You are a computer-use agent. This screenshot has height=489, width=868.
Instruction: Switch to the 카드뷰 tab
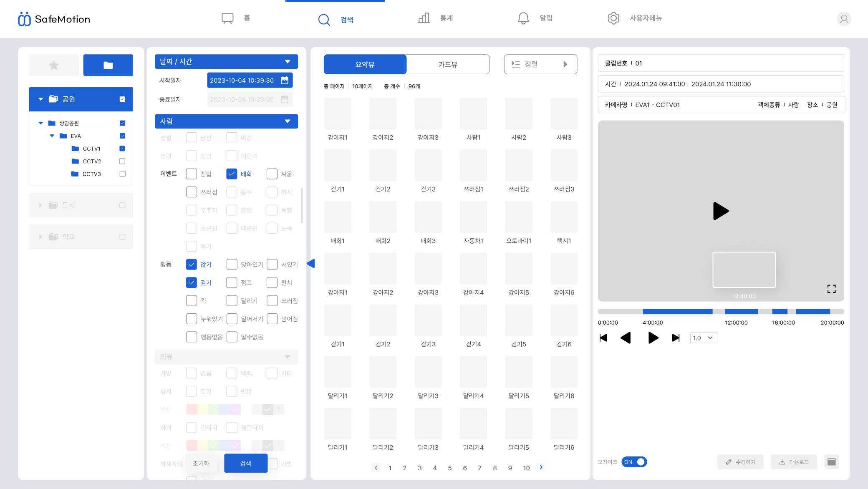[448, 64]
